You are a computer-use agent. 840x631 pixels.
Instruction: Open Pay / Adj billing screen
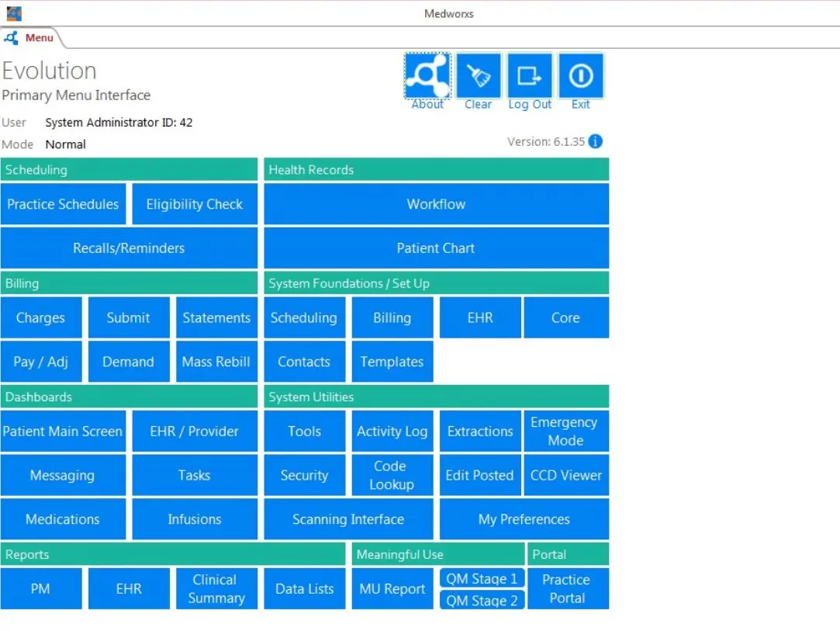click(40, 362)
